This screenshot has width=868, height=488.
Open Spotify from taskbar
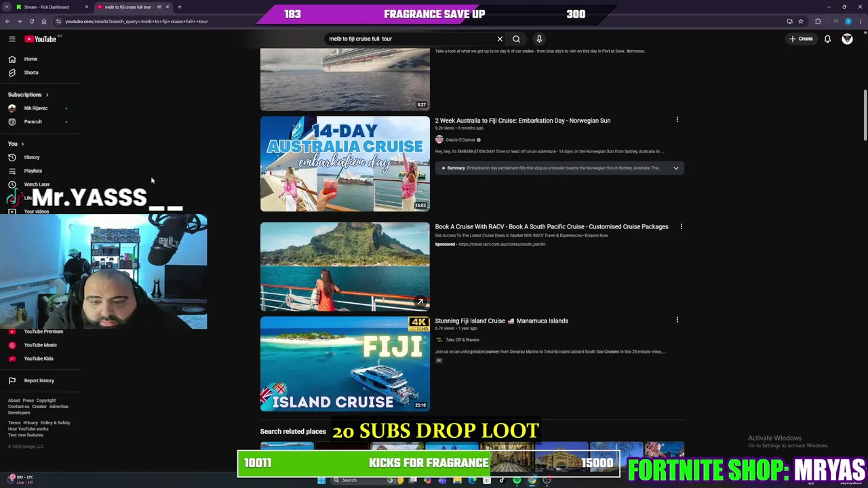click(517, 480)
